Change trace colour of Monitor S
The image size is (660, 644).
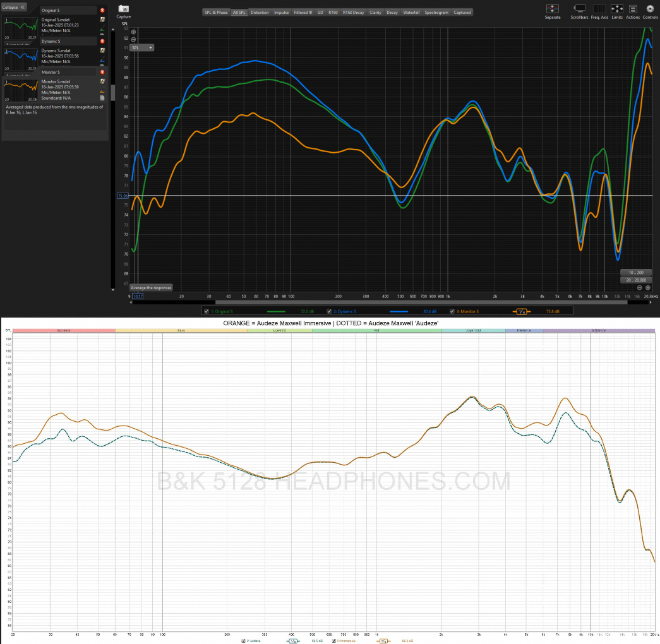[x=102, y=92]
